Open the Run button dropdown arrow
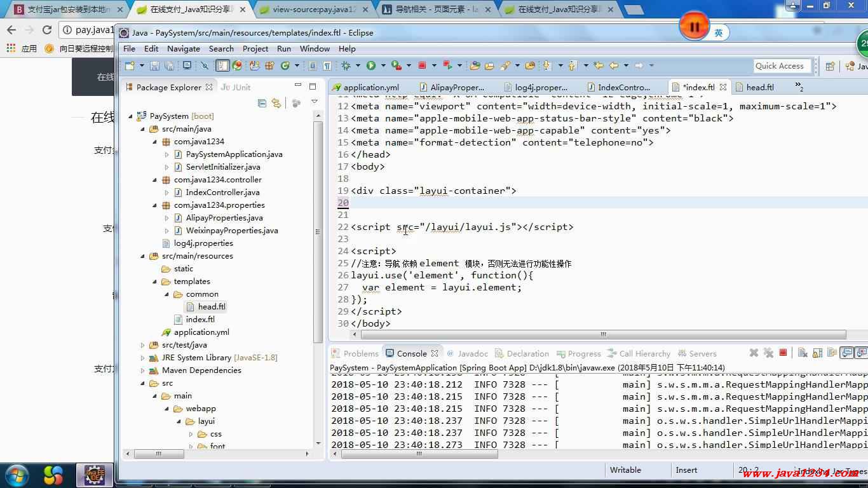This screenshot has width=868, height=488. click(383, 65)
